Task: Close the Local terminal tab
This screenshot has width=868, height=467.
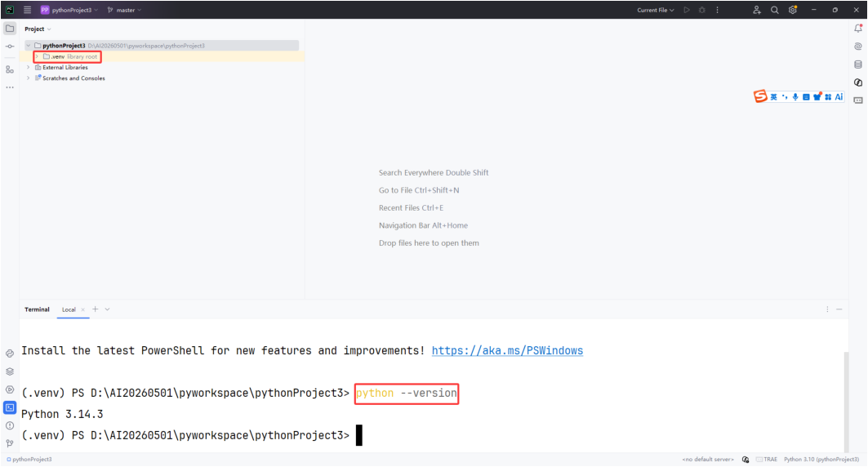Action: coord(83,310)
